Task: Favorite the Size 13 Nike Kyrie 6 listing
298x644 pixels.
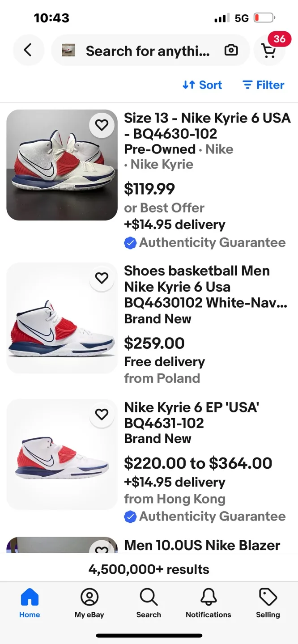Action: [x=102, y=125]
